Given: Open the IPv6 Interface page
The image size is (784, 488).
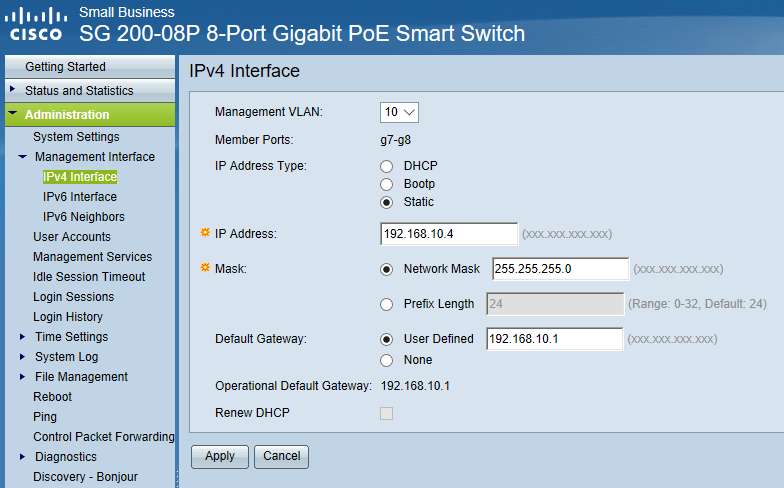Looking at the screenshot, I should coord(80,196).
